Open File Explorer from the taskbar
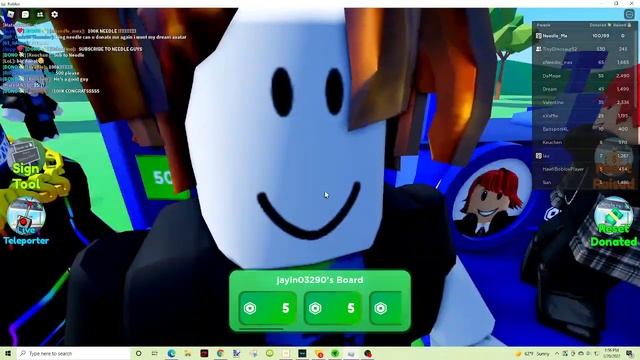The image size is (640, 360). coord(187,353)
